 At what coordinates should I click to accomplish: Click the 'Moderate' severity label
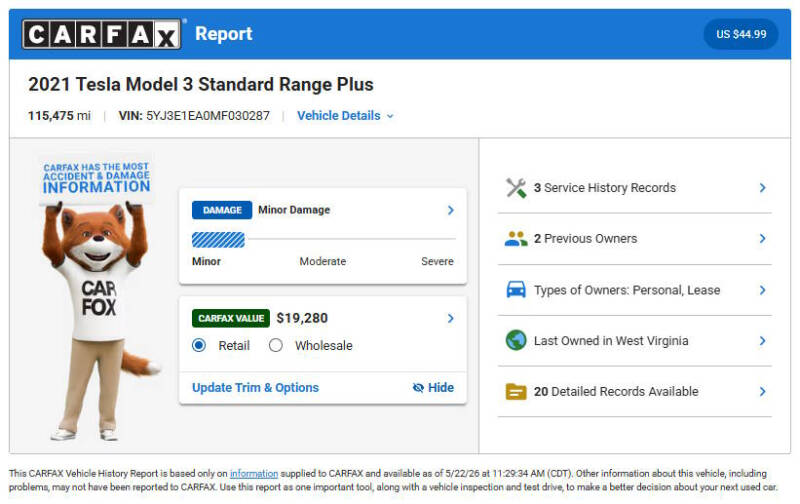tap(322, 261)
